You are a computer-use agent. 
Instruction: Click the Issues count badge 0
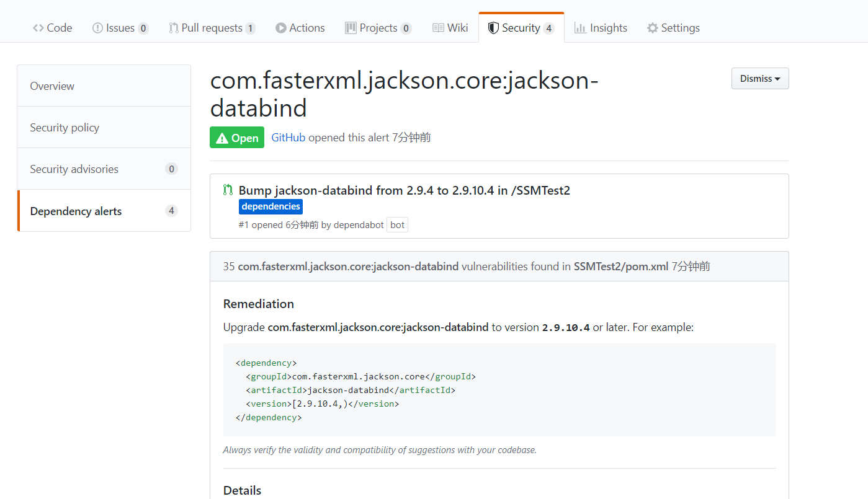click(x=143, y=29)
